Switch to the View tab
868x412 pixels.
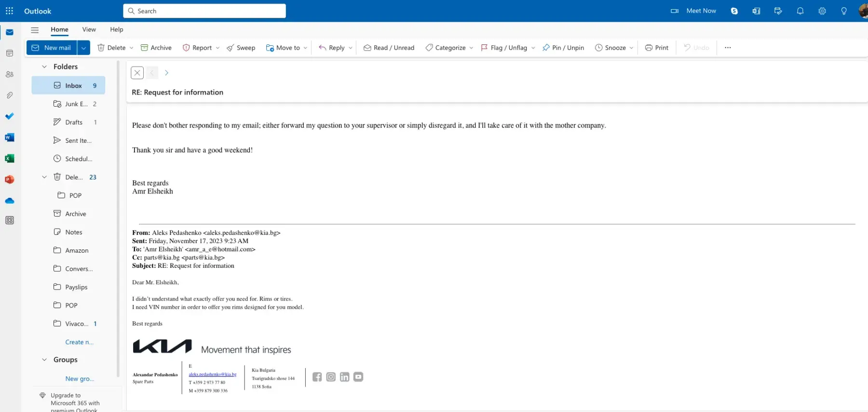[x=89, y=29]
